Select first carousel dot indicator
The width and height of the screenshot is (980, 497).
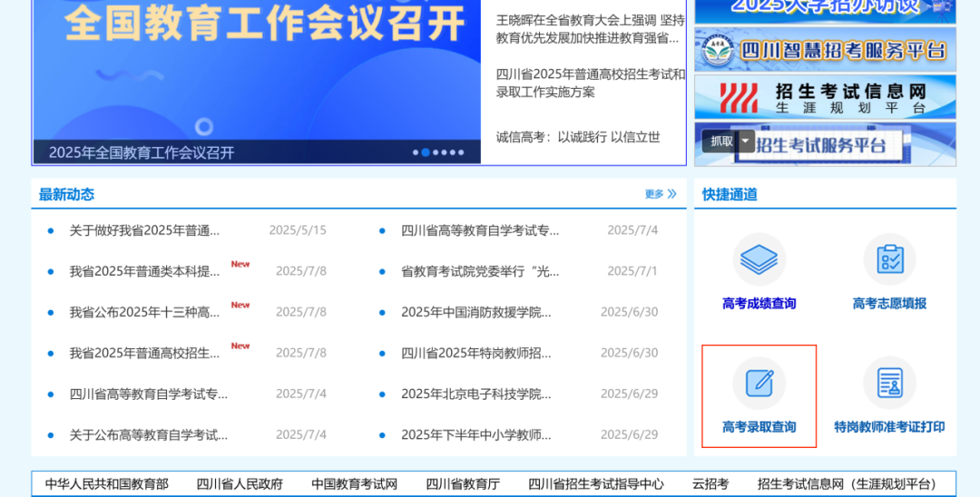[x=416, y=152]
